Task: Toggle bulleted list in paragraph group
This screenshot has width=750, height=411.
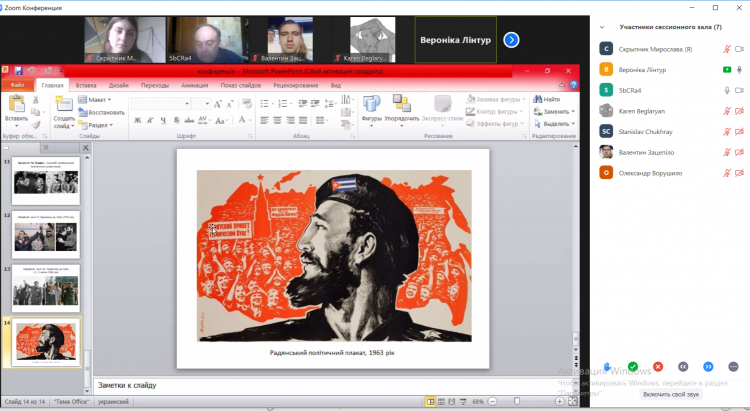Action: click(x=265, y=103)
